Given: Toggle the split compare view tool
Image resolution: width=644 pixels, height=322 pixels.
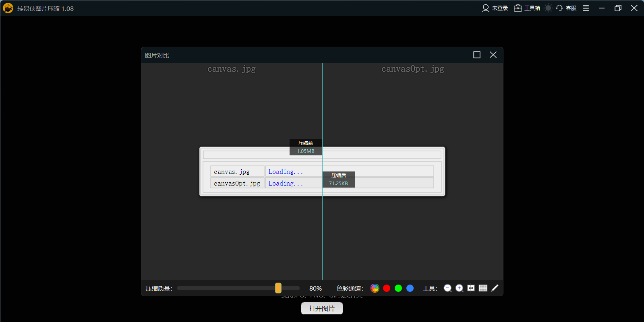Looking at the screenshot, I should [x=471, y=288].
